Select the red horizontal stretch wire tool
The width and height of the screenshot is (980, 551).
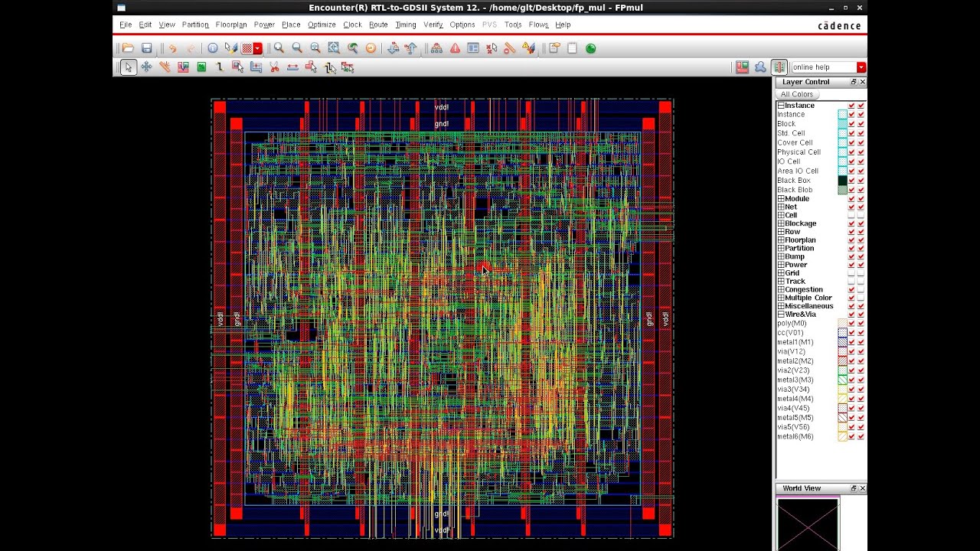(292, 67)
